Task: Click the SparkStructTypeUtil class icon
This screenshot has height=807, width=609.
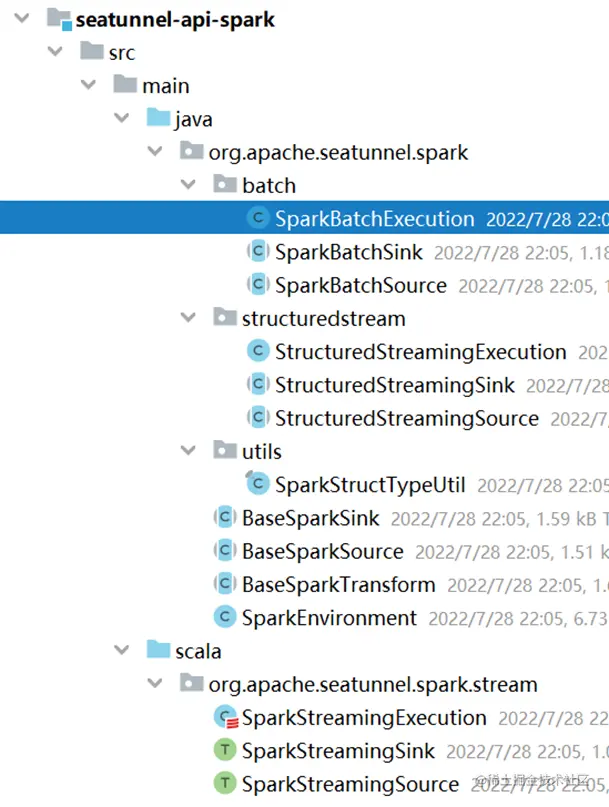Action: coord(257,483)
